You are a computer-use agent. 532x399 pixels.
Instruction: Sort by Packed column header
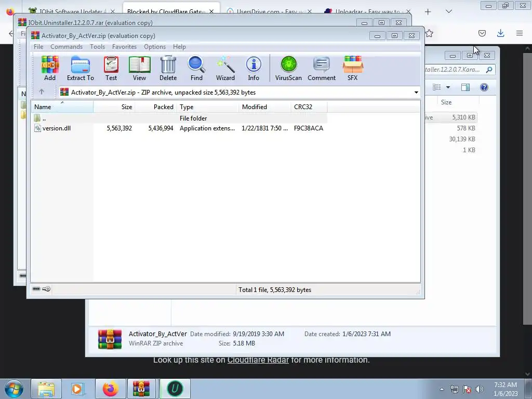click(156, 107)
